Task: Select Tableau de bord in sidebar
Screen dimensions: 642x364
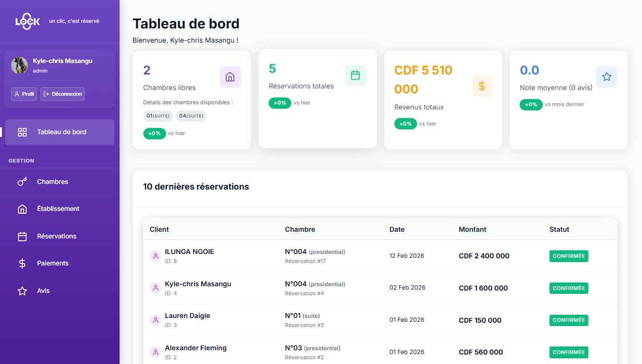Action: coord(60,132)
